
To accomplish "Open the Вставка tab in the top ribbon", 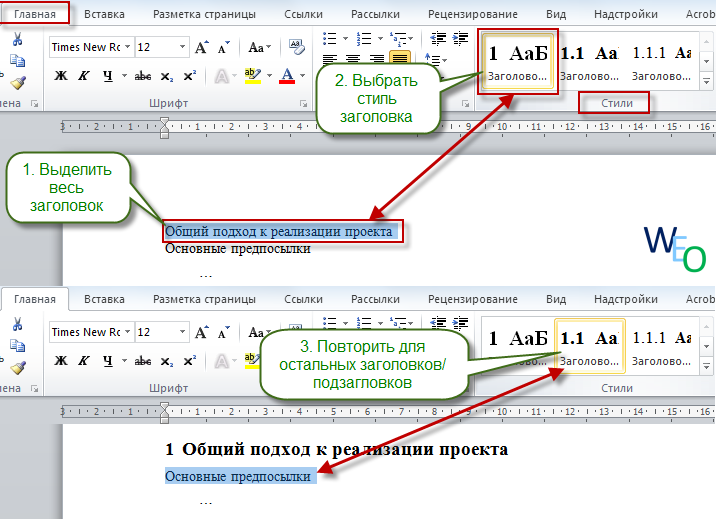I will (104, 14).
